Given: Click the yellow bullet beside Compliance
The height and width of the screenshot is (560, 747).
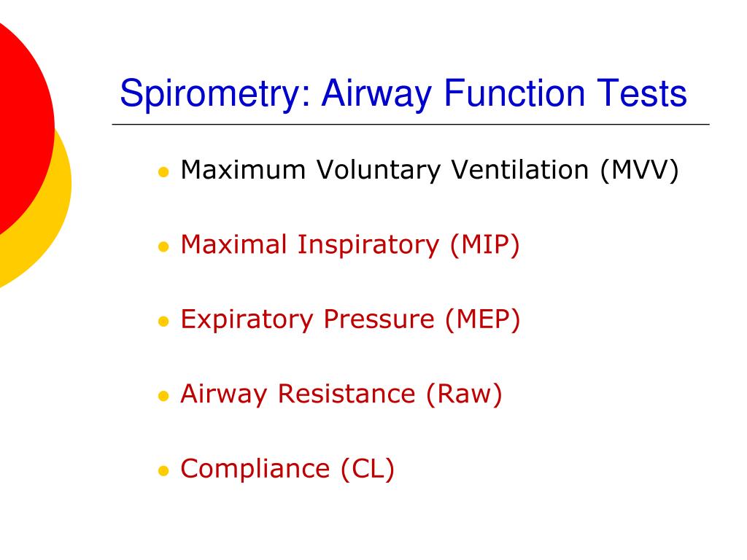Looking at the screenshot, I should click(x=163, y=471).
